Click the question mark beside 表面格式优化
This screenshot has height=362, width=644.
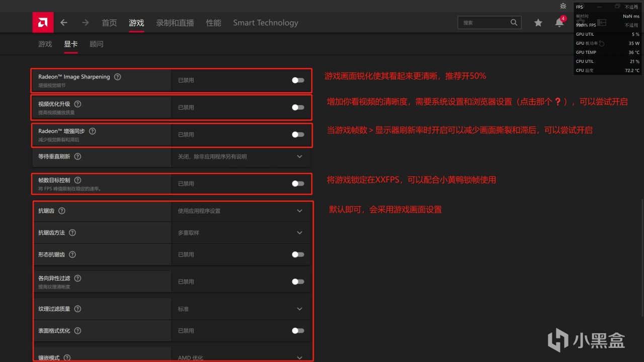coord(77,331)
